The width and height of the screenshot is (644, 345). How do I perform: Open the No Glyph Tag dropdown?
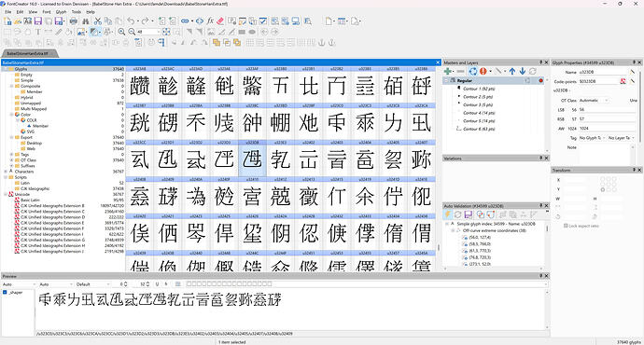[592, 138]
